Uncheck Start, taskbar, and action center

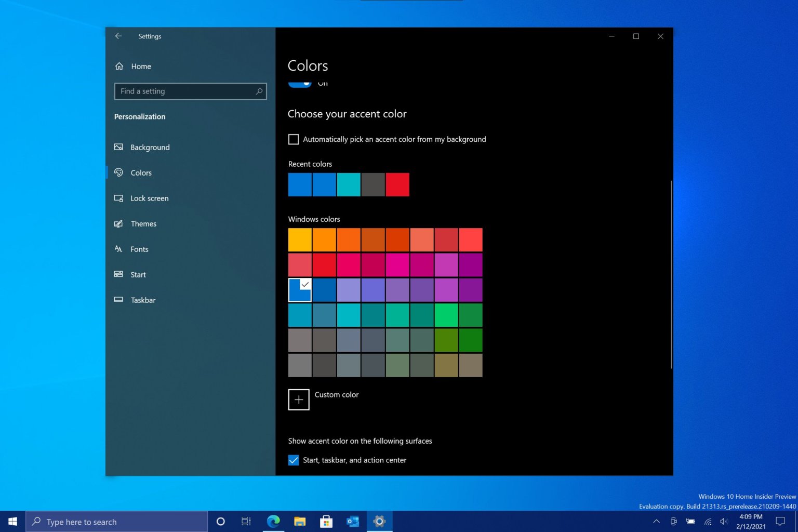point(294,460)
